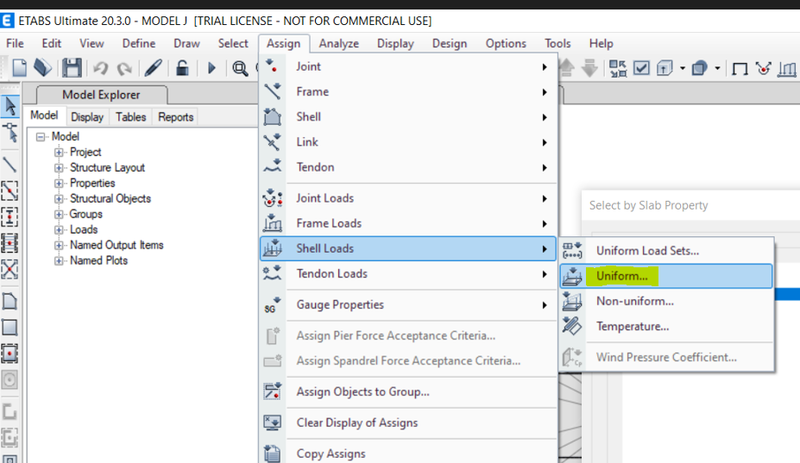
Task: Open the Edit menu
Action: pos(52,43)
